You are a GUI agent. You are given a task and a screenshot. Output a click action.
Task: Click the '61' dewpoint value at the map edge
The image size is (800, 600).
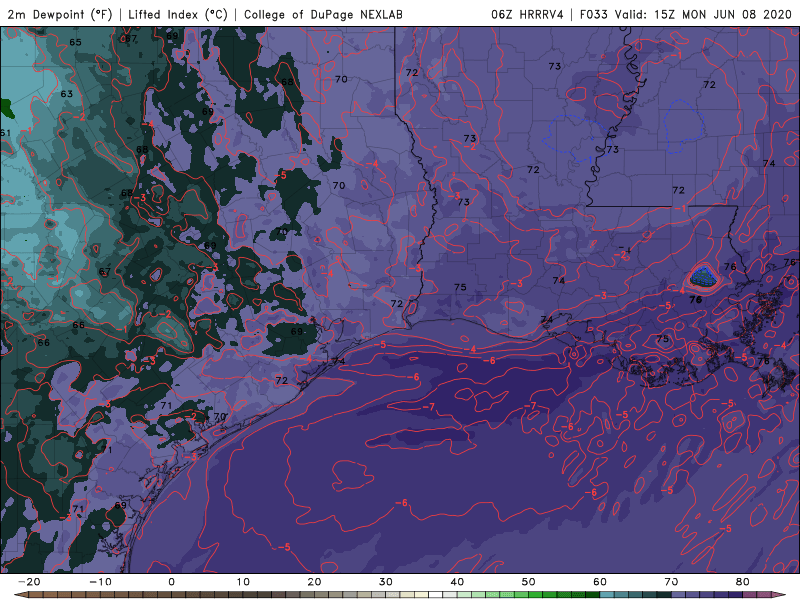pos(5,133)
